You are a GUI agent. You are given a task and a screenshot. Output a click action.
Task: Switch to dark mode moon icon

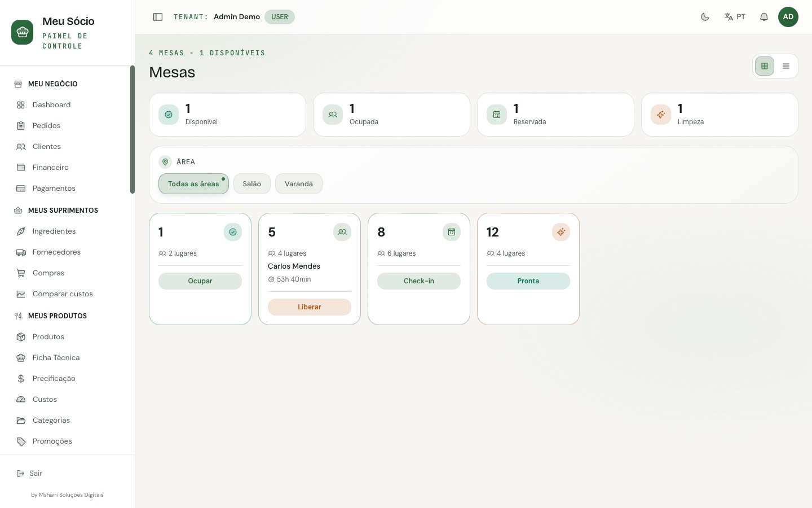(705, 17)
